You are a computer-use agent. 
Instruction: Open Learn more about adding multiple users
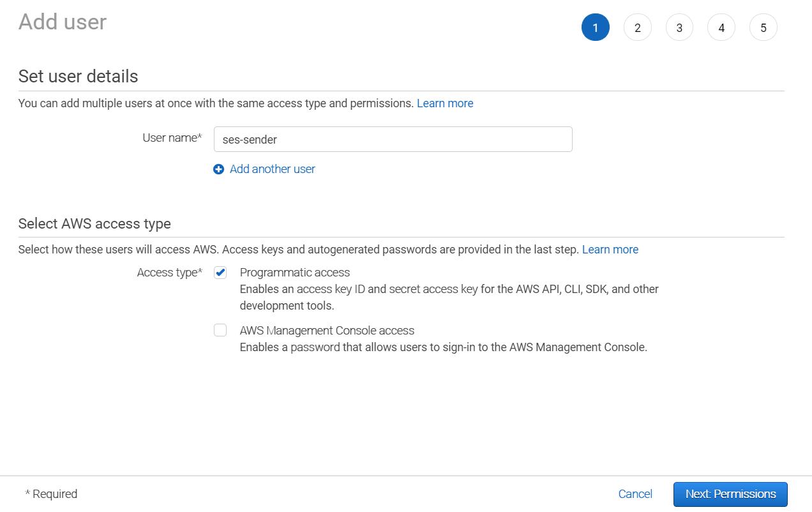pos(445,103)
